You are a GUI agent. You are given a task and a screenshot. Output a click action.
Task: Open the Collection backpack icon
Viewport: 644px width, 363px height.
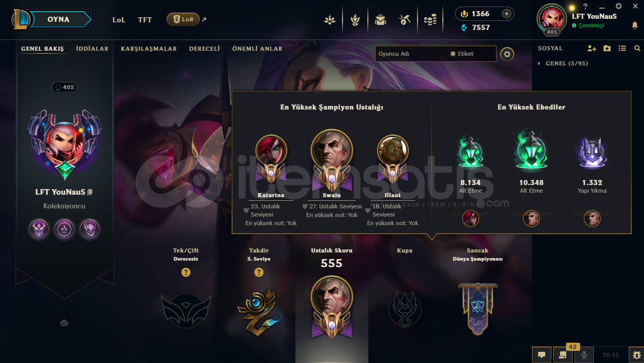click(x=380, y=20)
